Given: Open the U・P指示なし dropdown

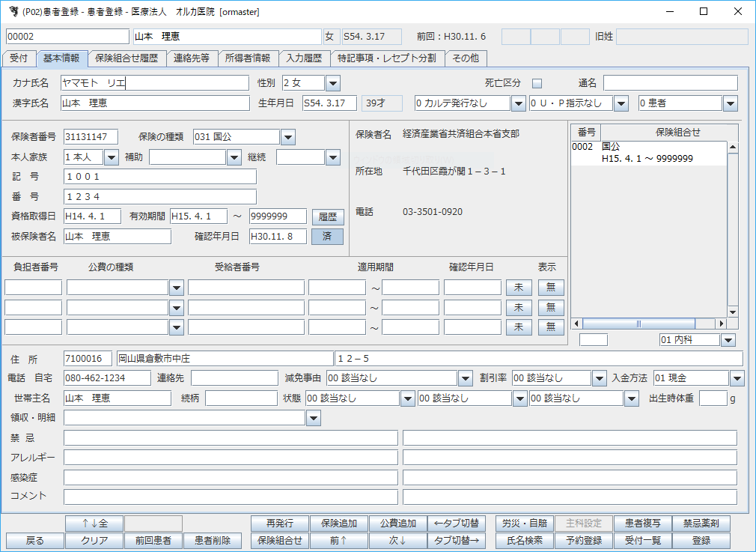Looking at the screenshot, I should (621, 103).
